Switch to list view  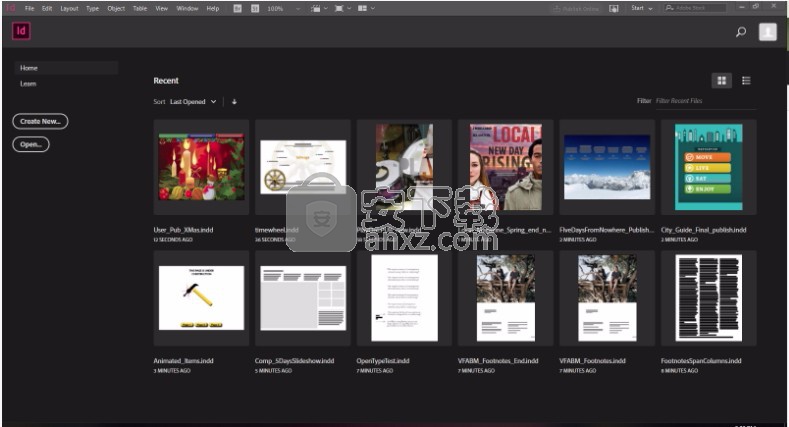(746, 80)
